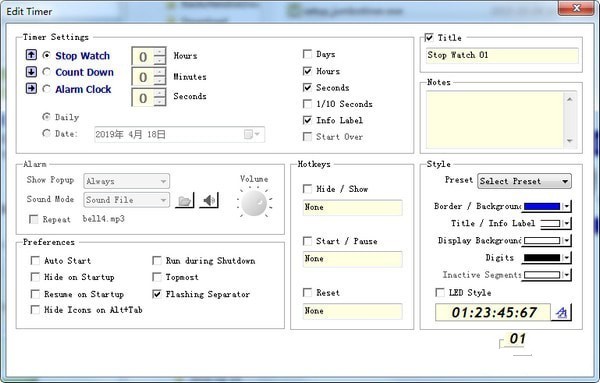Preview alarm sound with the speaker icon

(209, 200)
